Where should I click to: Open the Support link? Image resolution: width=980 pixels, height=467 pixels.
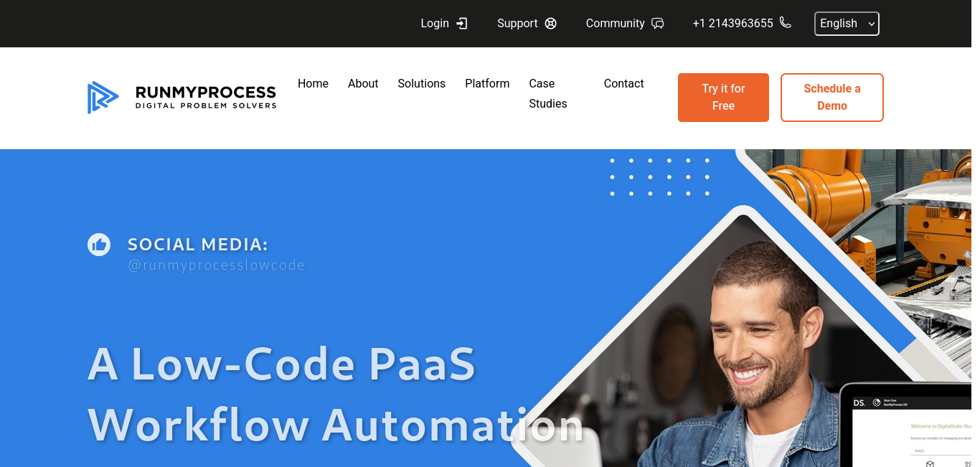[x=517, y=24]
